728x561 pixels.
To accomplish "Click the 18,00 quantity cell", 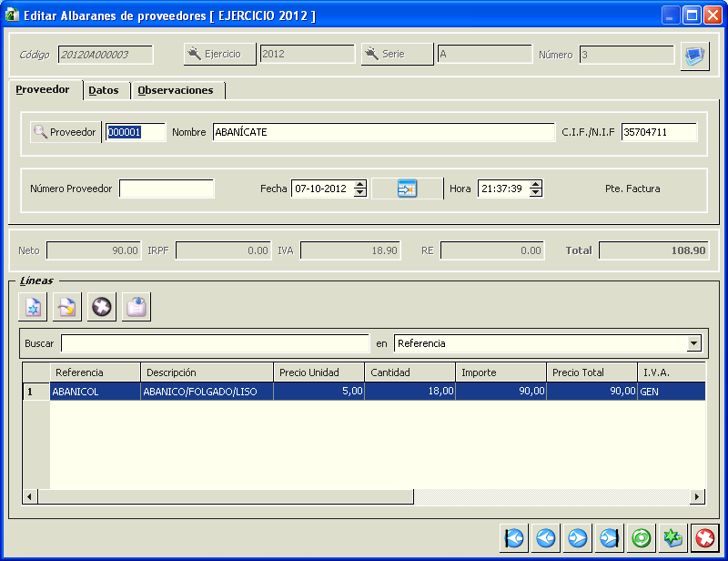I will pyautogui.click(x=410, y=392).
